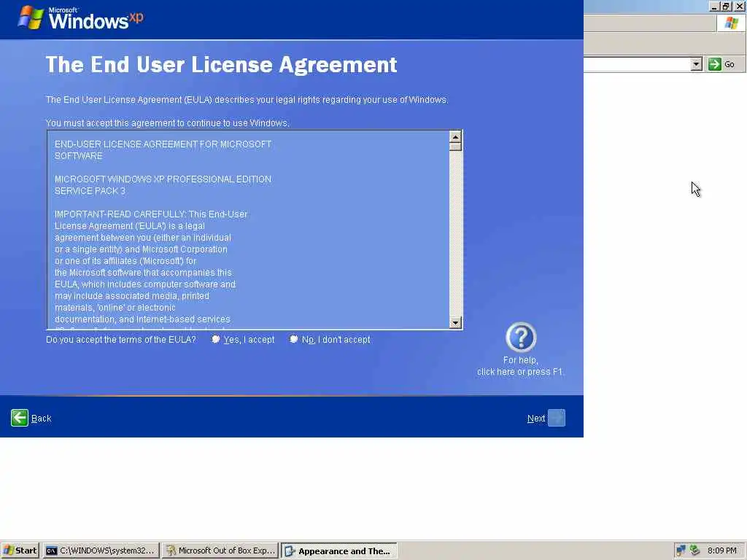Select the "Yes, I accept" radio button
This screenshot has width=747, height=560.
216,339
